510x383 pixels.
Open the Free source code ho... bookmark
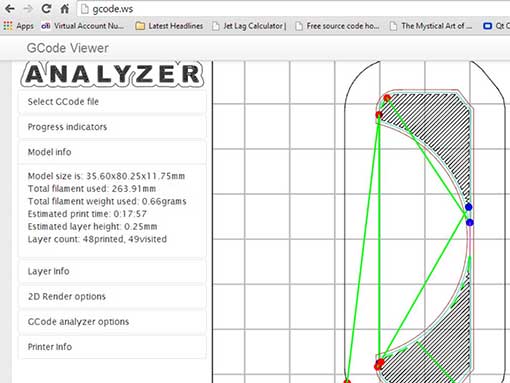337,26
